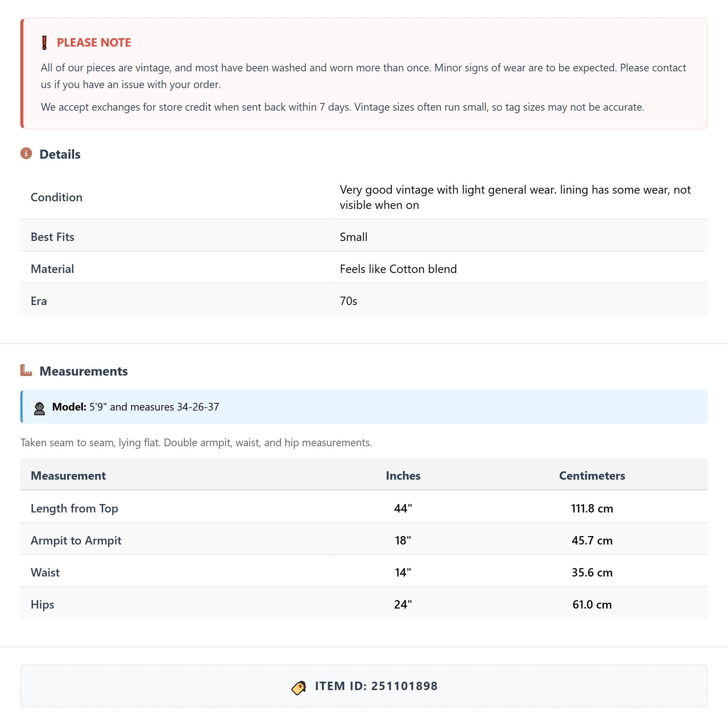Click the Centimeters column header
Image resolution: width=728 pixels, height=725 pixels.
click(592, 475)
